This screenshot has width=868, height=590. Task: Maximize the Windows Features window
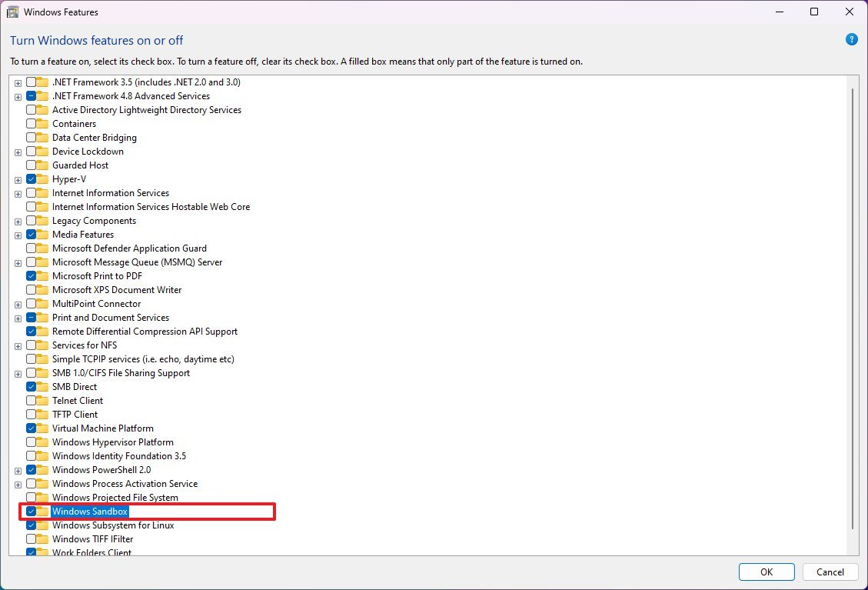click(813, 12)
